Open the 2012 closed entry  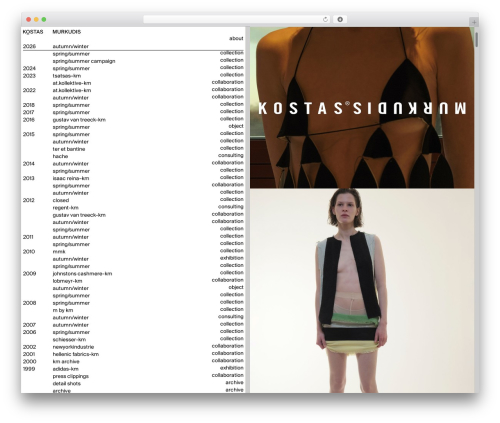click(61, 201)
